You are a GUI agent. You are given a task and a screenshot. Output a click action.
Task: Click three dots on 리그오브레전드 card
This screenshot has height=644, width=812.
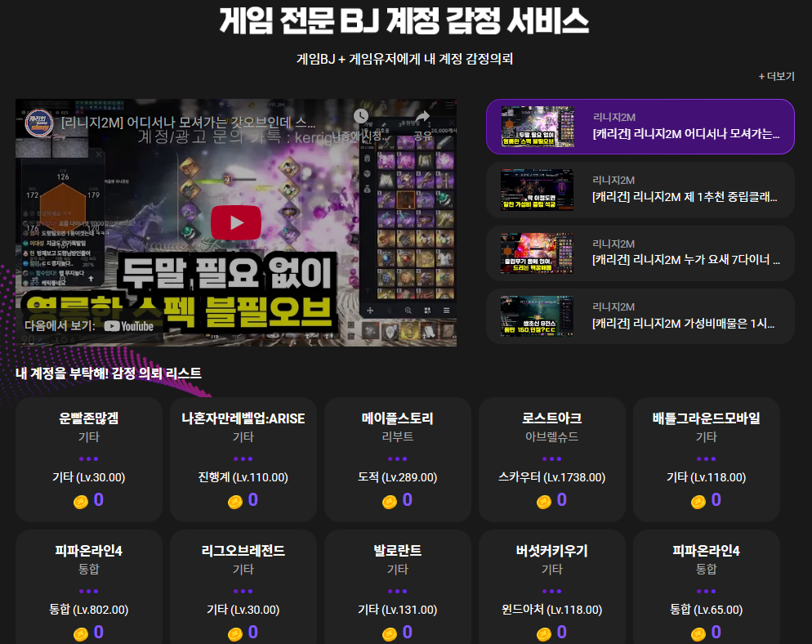(x=243, y=591)
